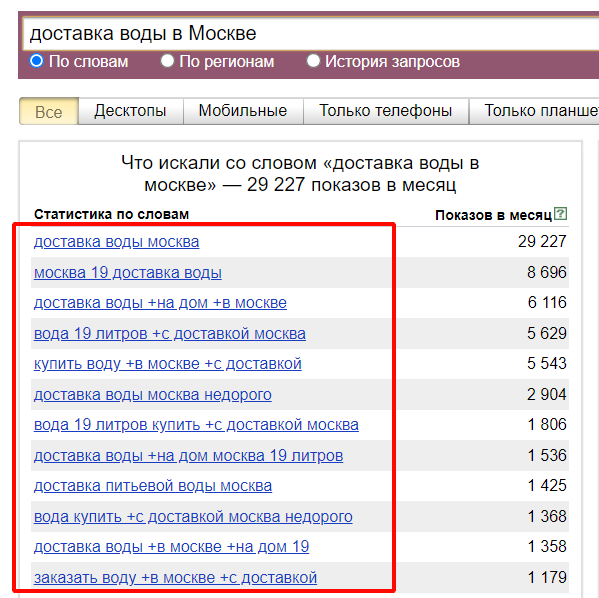Select the История запросов radio button
Viewport: 599px width, 598px height.
tap(313, 61)
